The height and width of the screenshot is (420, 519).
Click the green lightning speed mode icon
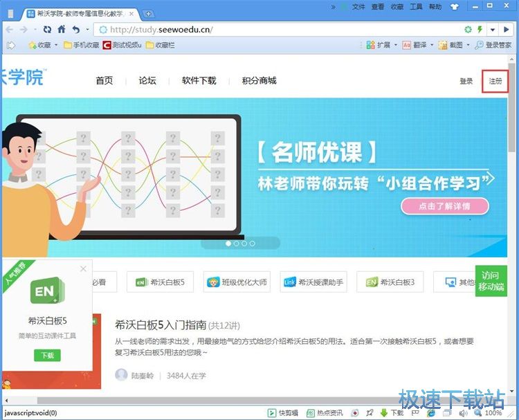pos(480,30)
